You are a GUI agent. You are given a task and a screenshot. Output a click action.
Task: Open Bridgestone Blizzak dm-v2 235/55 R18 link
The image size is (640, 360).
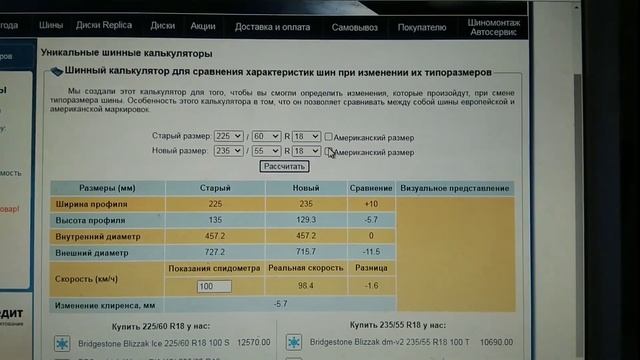click(x=389, y=342)
